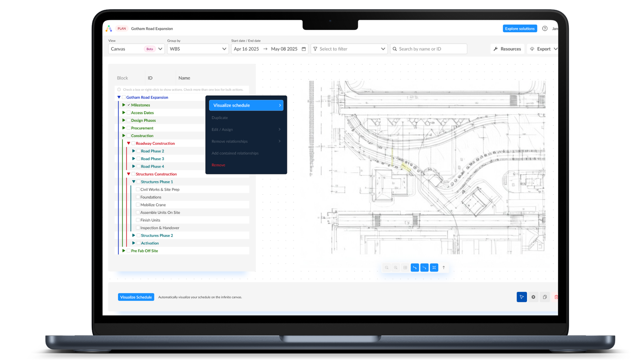Click the fit-to-screen collapse arrows icon
The width and height of the screenshot is (644, 362).
click(434, 267)
